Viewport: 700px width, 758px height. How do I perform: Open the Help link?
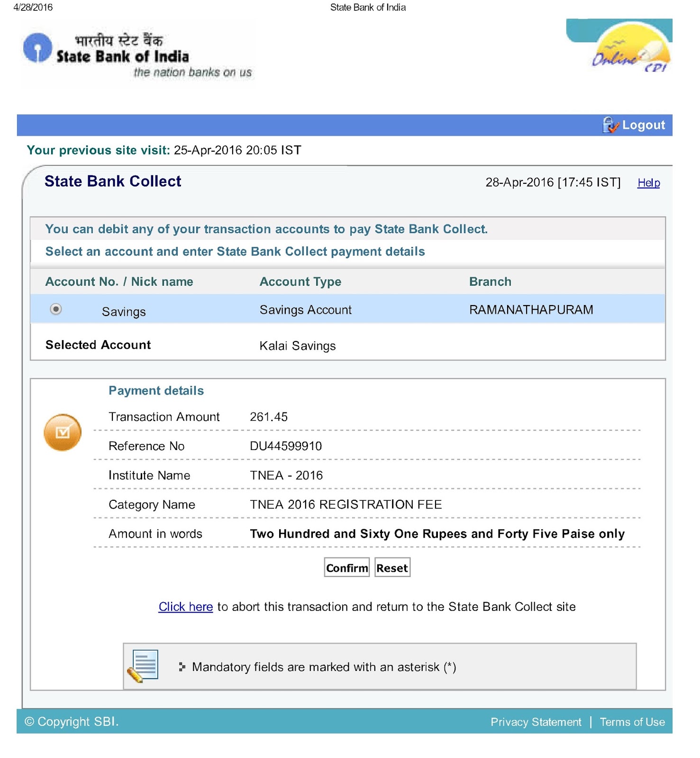point(648,183)
